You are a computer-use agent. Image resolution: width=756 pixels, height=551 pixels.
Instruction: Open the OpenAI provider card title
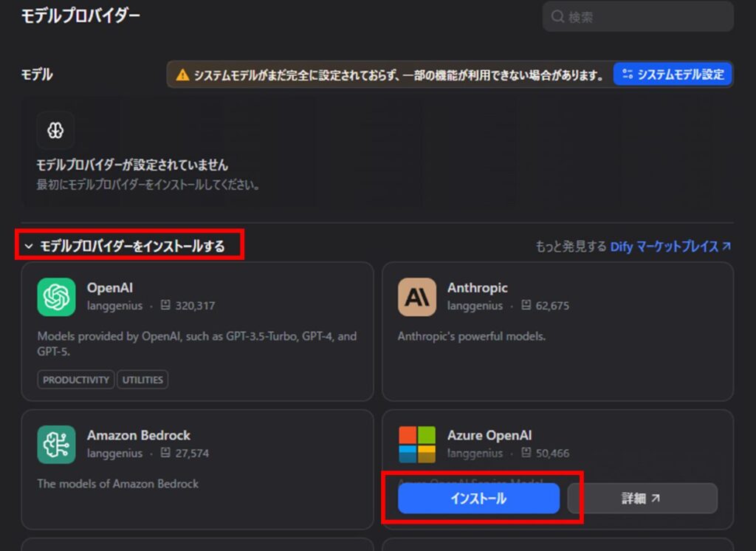(110, 288)
